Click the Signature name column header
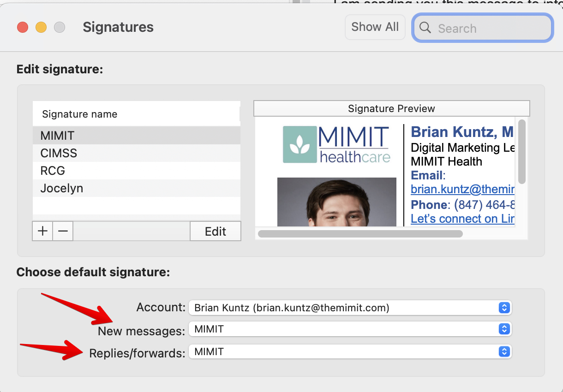Screen dimensions: 563x392 coord(79,113)
